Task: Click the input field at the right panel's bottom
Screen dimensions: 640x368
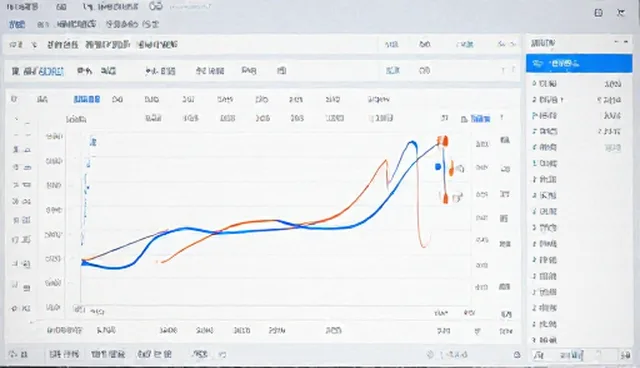Action: click(x=575, y=355)
